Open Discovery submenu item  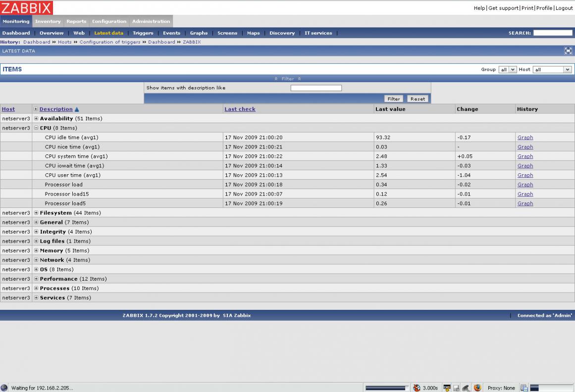click(x=282, y=33)
